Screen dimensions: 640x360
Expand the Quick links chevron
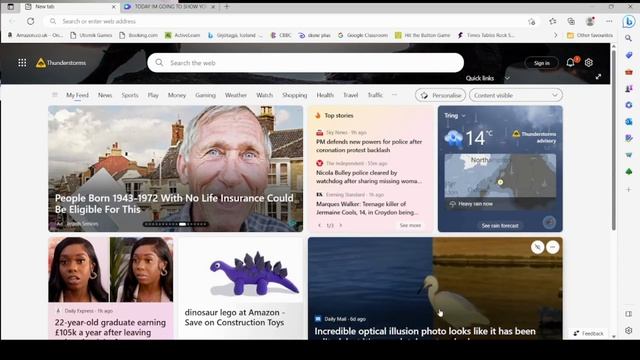coord(507,78)
